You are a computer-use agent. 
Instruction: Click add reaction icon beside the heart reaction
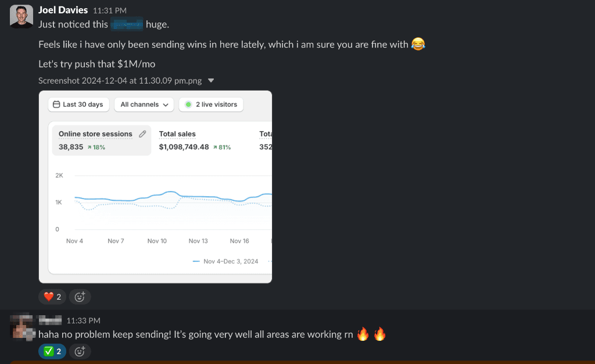pyautogui.click(x=80, y=297)
